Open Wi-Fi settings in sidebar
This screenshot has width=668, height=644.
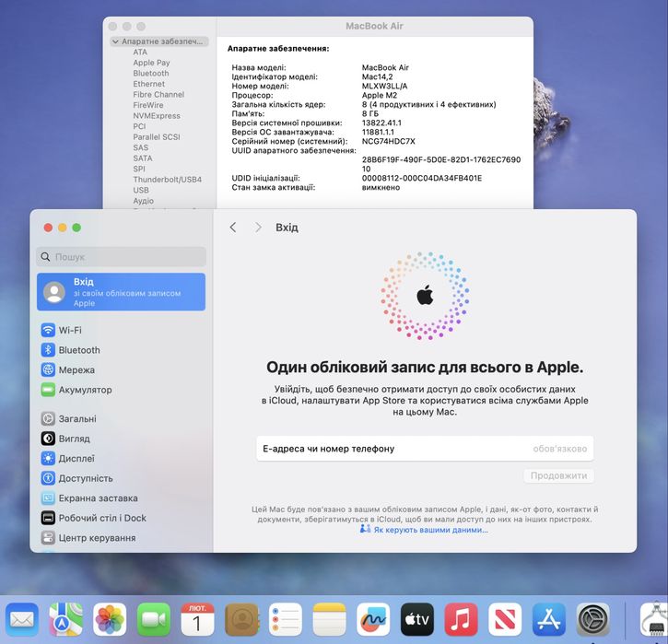point(62,330)
